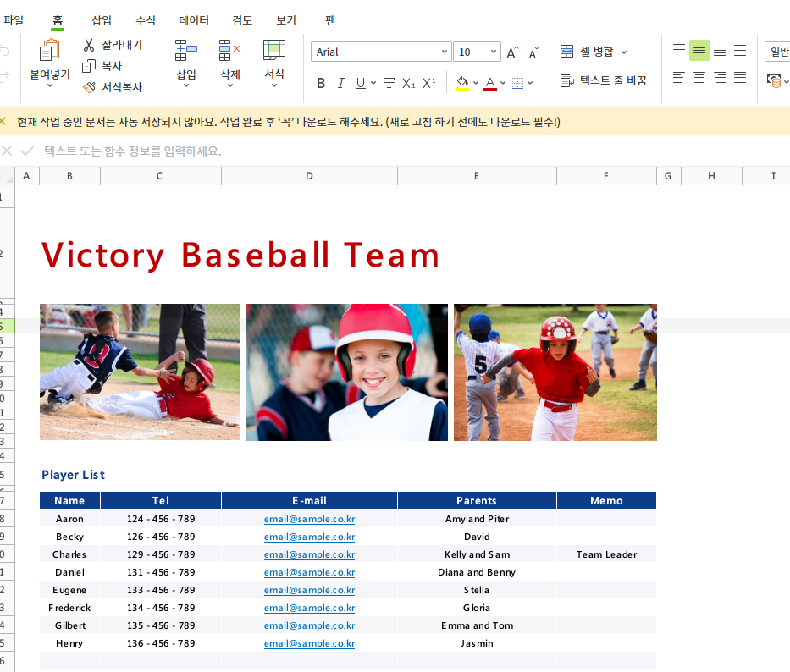Click the 'Team Leader' memo cell
790x672 pixels.
606,554
